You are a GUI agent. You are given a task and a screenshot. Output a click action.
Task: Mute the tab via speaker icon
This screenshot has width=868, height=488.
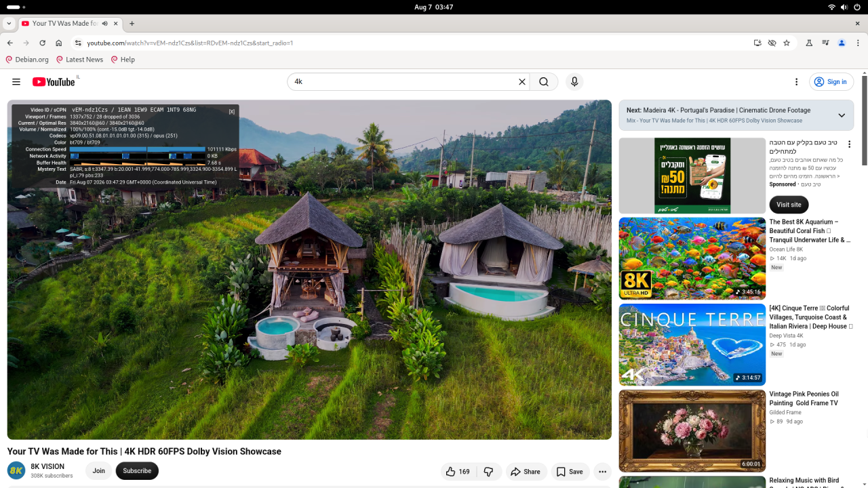point(104,23)
